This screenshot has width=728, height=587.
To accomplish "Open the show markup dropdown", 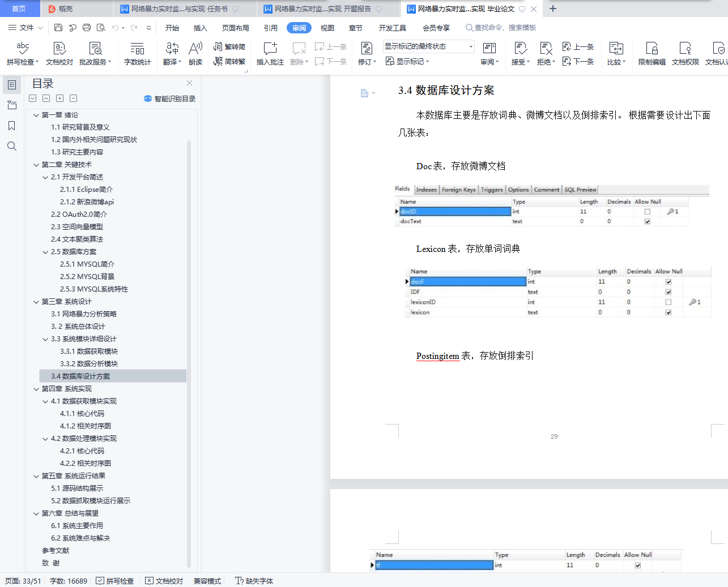I will [407, 61].
